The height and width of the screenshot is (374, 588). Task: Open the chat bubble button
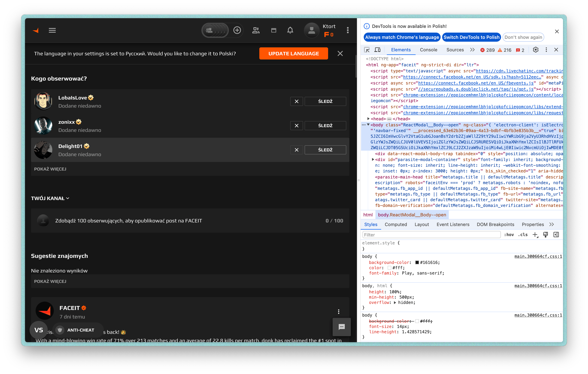[342, 327]
